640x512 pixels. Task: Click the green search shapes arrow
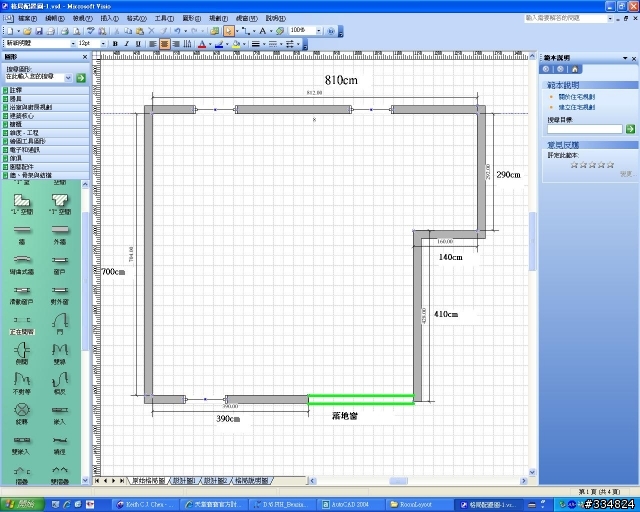click(81, 78)
